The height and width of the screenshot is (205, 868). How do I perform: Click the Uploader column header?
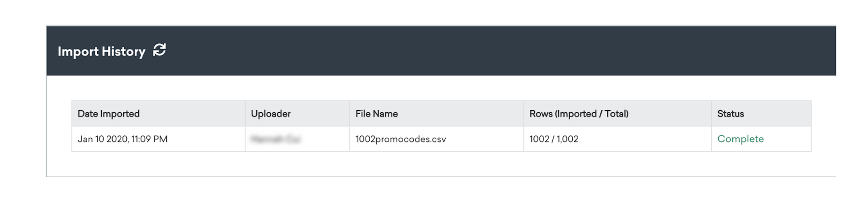tap(270, 114)
